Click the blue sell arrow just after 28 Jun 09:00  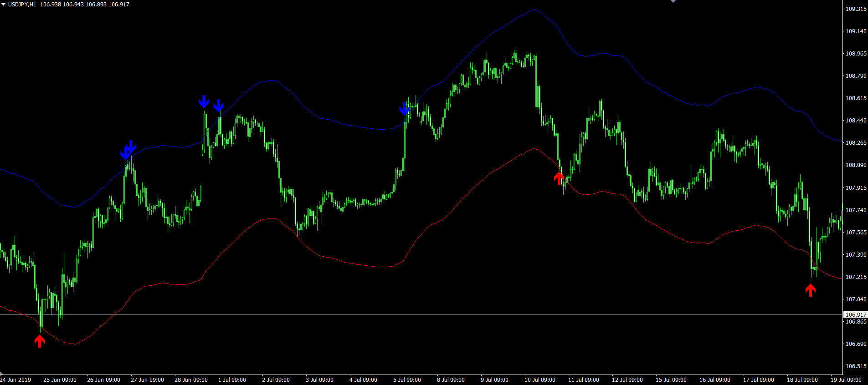point(204,101)
